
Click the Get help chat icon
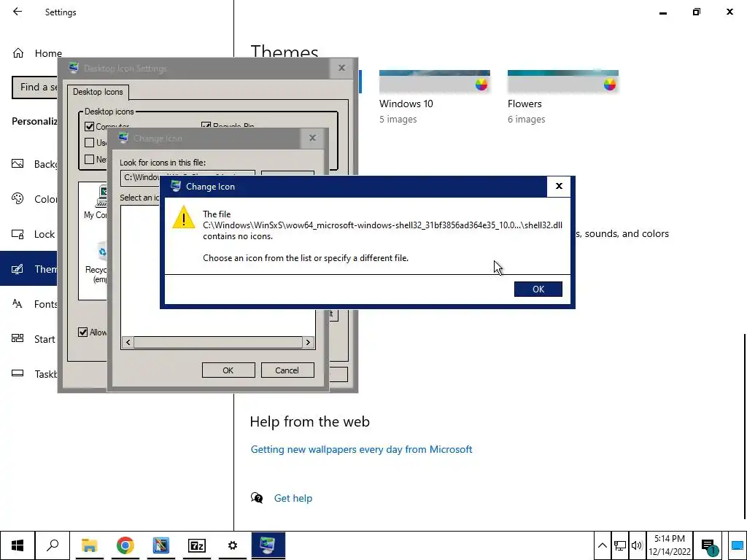(257, 498)
